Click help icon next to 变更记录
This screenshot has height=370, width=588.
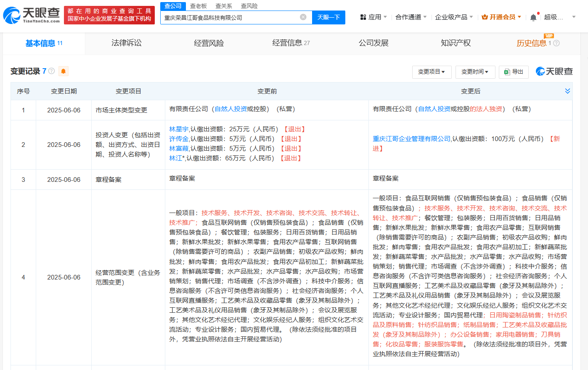click(x=52, y=71)
